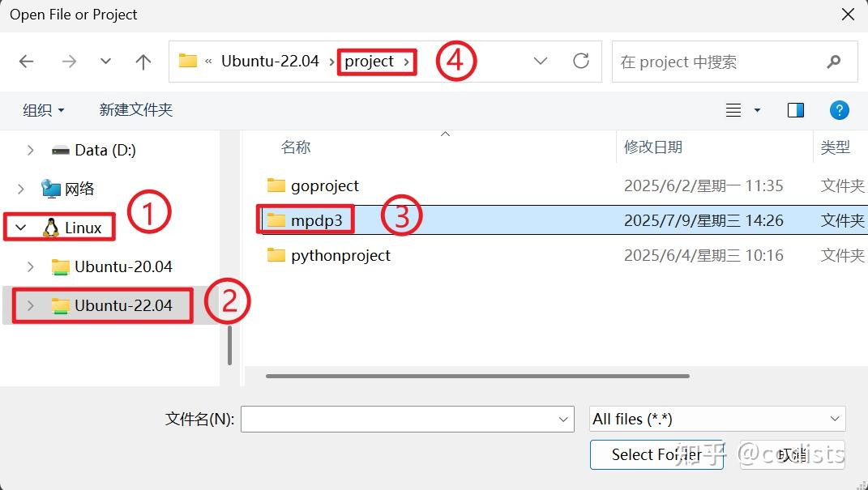Navigate up one folder level
The image size is (868, 490).
click(x=143, y=61)
